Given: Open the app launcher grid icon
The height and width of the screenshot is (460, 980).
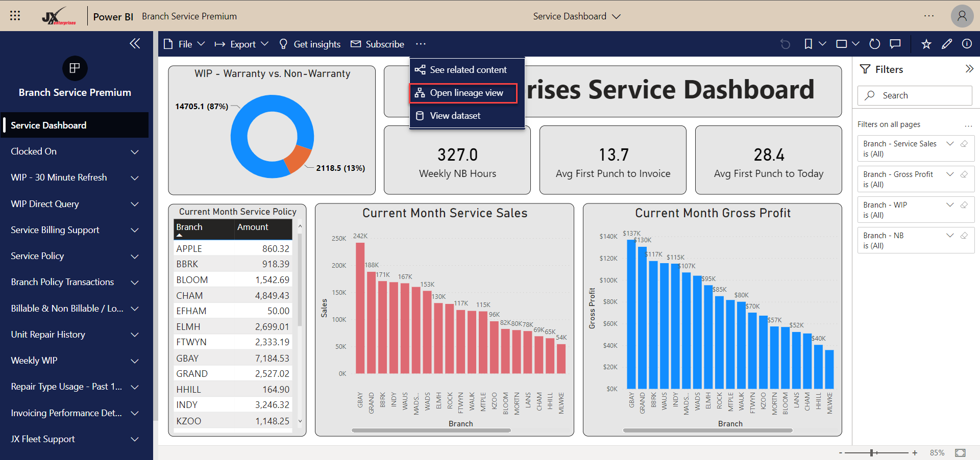Looking at the screenshot, I should pos(15,16).
